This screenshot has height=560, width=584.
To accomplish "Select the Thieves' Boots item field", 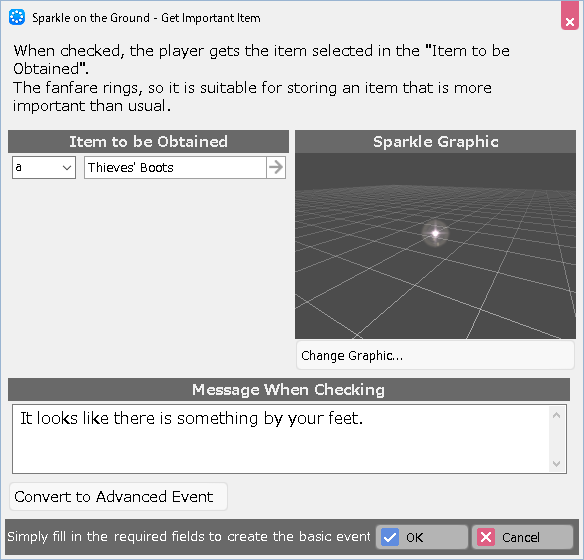I will (x=175, y=167).
